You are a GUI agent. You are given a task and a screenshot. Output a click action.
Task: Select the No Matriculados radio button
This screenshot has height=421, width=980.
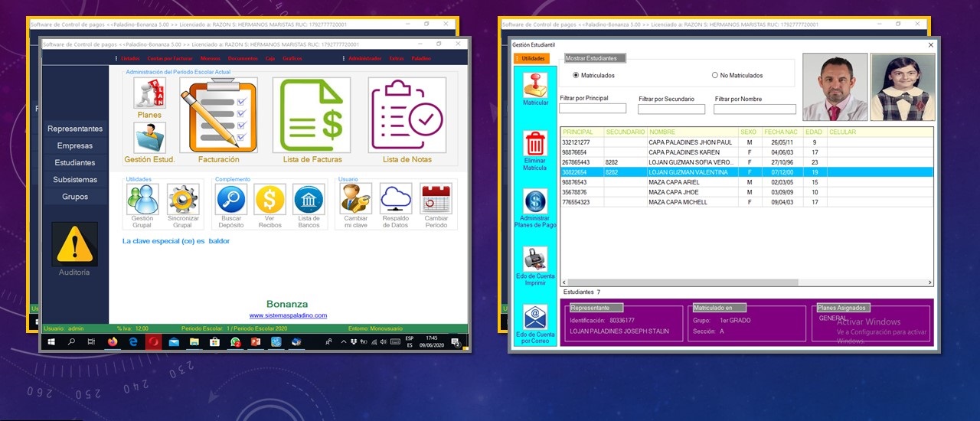(x=714, y=76)
